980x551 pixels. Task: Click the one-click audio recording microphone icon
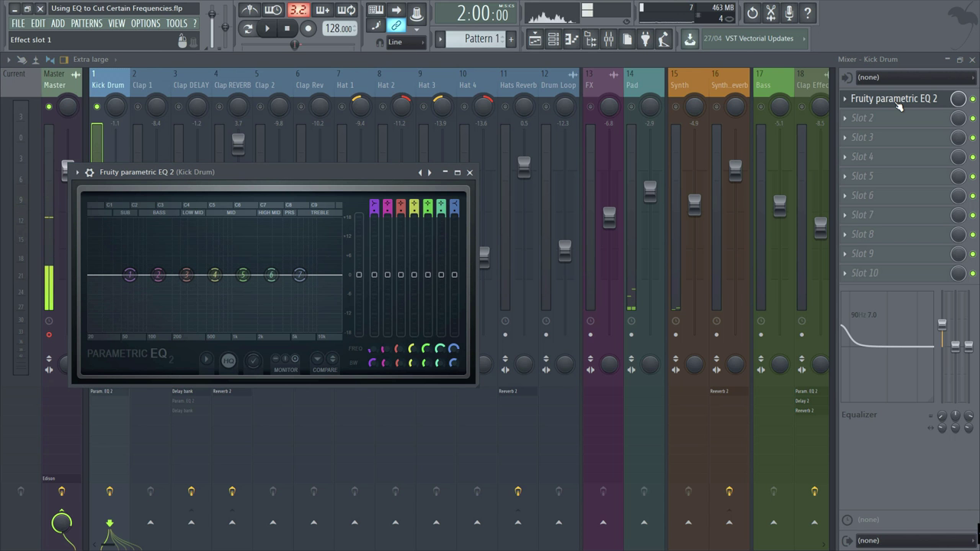tap(789, 12)
